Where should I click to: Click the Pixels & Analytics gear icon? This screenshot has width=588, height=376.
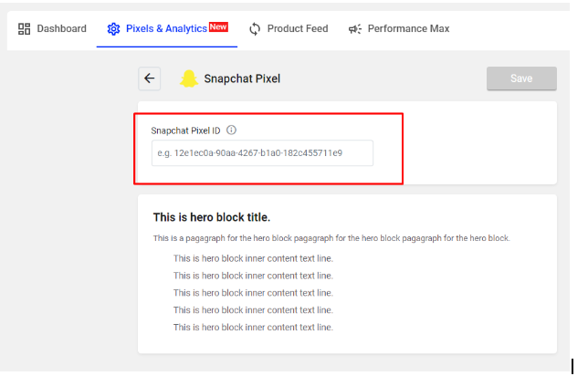[113, 29]
